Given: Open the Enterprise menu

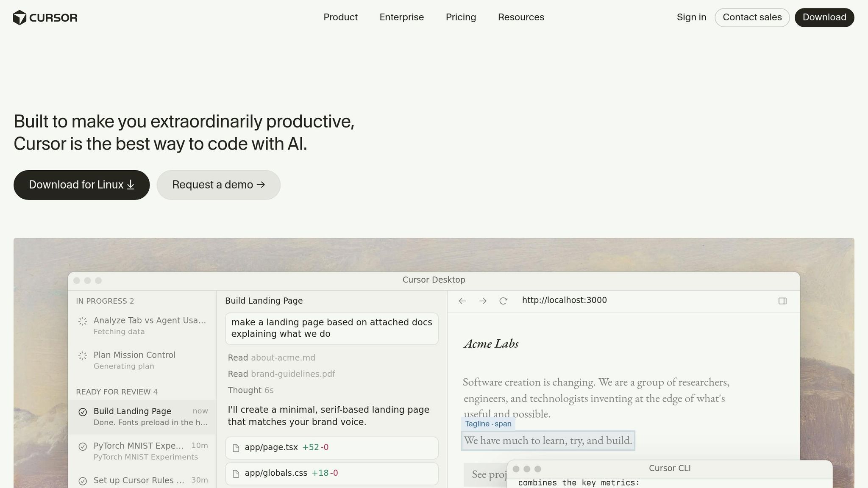Looking at the screenshot, I should point(401,17).
